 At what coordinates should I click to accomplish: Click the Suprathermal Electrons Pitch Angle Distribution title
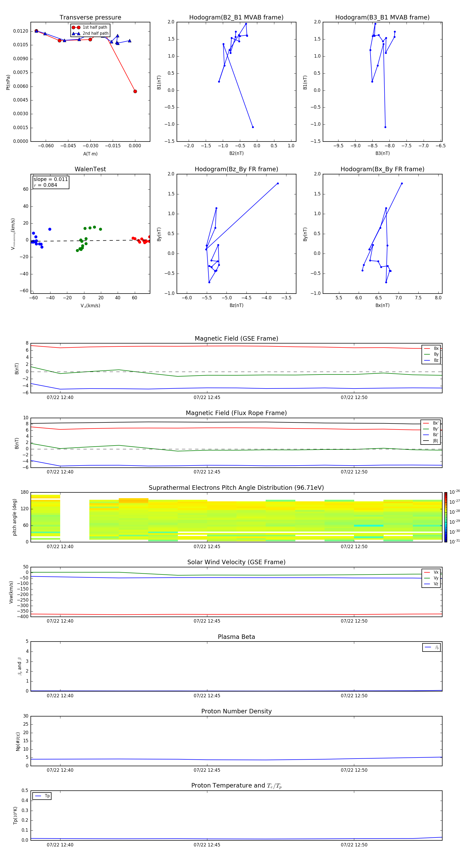click(236, 488)
